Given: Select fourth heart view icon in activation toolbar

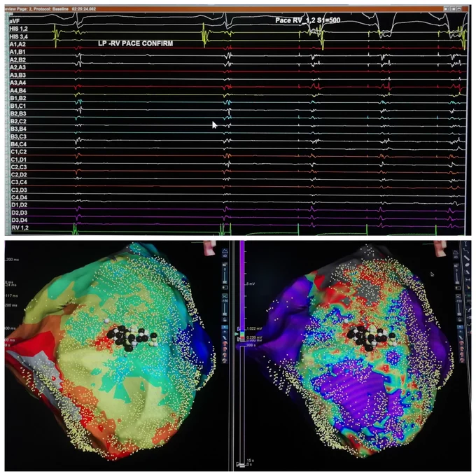Looking at the screenshot, I should (x=225, y=360).
